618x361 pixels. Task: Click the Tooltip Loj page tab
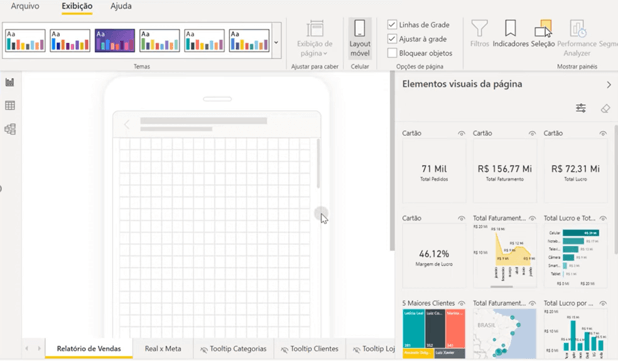coord(374,349)
